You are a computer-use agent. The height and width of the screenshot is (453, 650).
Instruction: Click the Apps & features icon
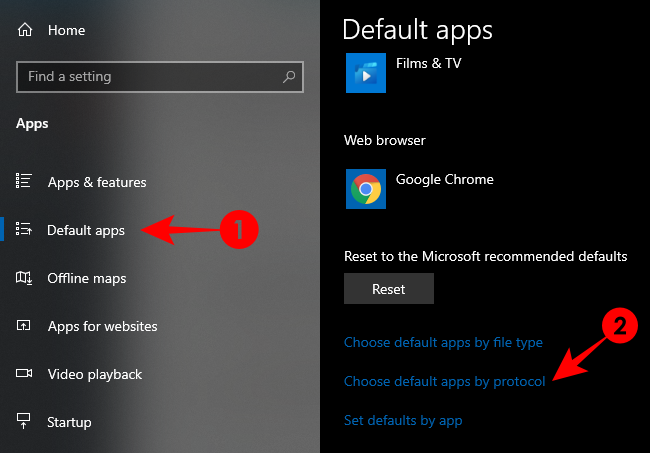[x=25, y=181]
